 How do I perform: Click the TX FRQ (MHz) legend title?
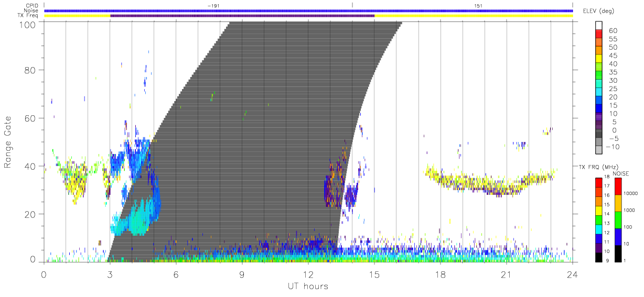[598, 167]
